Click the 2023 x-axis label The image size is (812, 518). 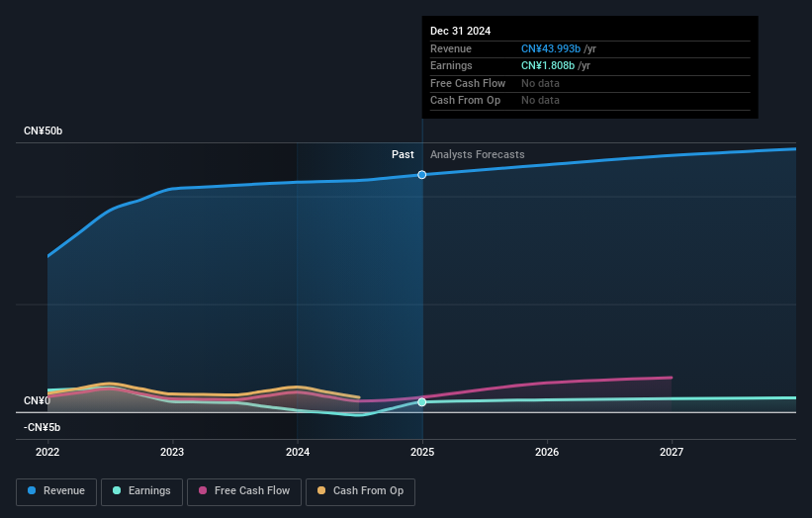pyautogui.click(x=172, y=452)
